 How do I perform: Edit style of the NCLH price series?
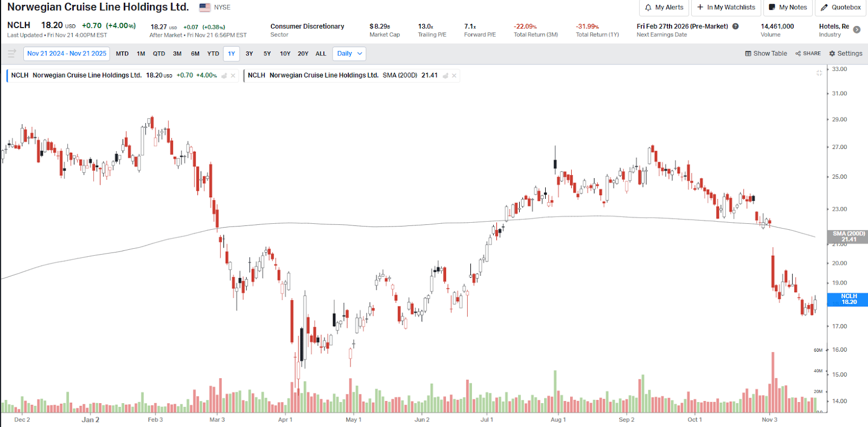pos(224,76)
